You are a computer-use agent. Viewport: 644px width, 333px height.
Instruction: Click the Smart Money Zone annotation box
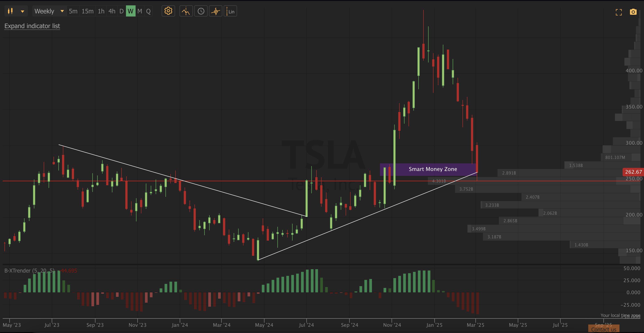(x=429, y=169)
